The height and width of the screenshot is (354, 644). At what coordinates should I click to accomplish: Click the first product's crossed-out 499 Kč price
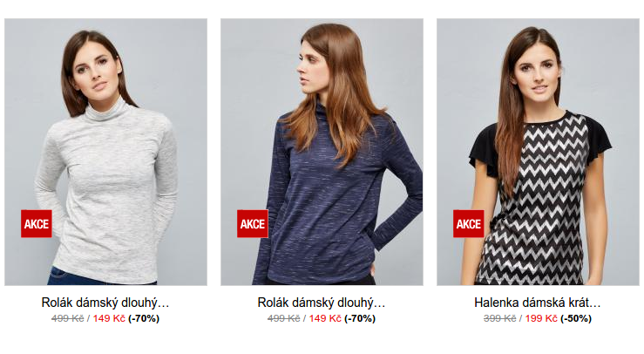point(68,318)
